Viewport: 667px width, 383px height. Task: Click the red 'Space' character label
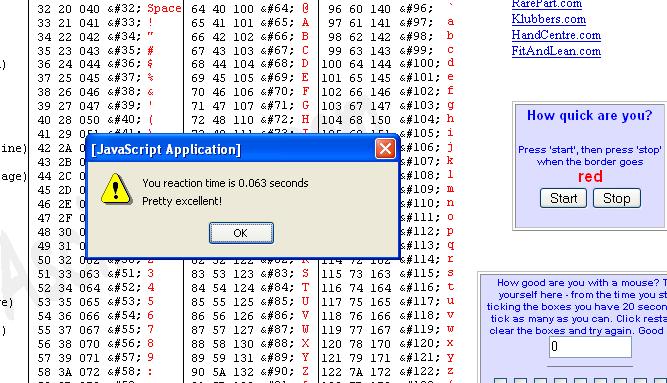click(x=164, y=9)
